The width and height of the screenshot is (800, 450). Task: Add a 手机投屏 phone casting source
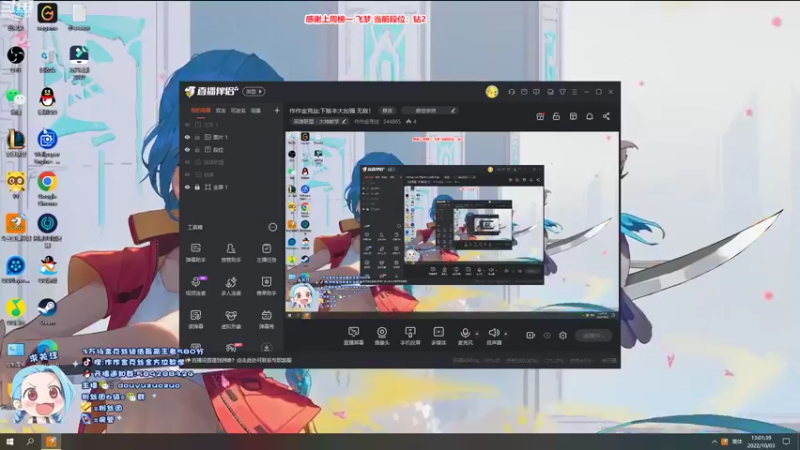coord(410,336)
